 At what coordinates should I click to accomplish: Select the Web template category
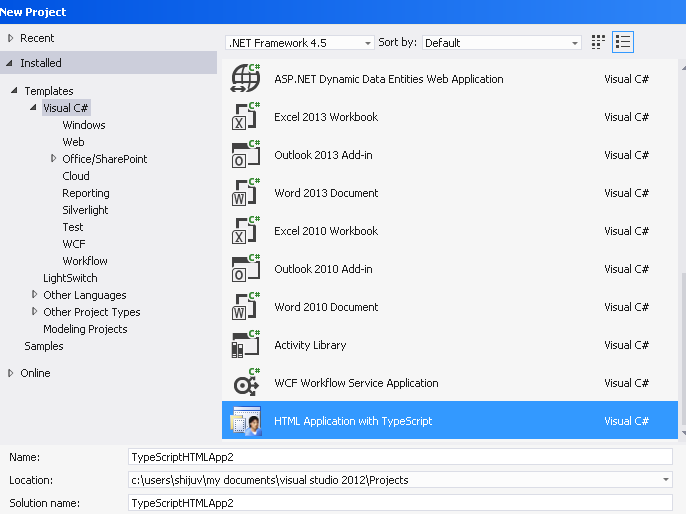(74, 142)
